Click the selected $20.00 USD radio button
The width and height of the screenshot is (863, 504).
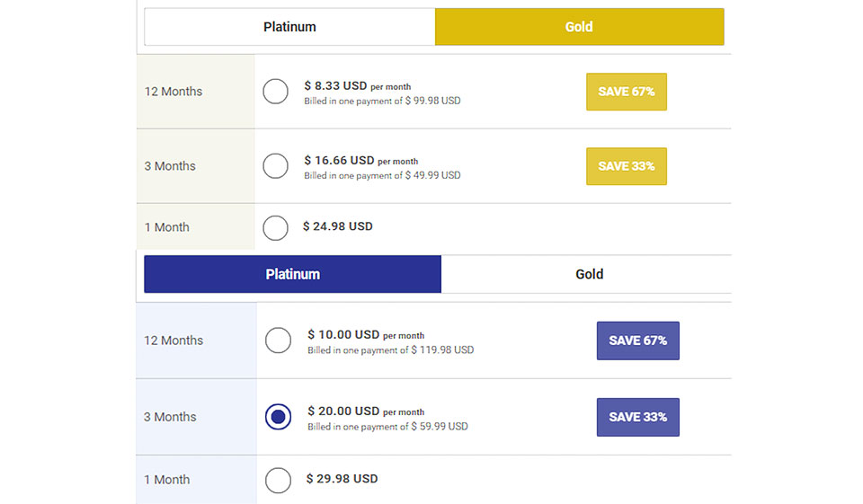[279, 417]
